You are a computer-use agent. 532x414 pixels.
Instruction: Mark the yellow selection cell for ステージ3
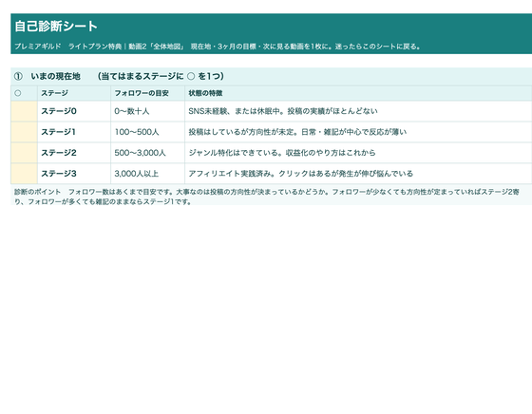click(x=24, y=174)
